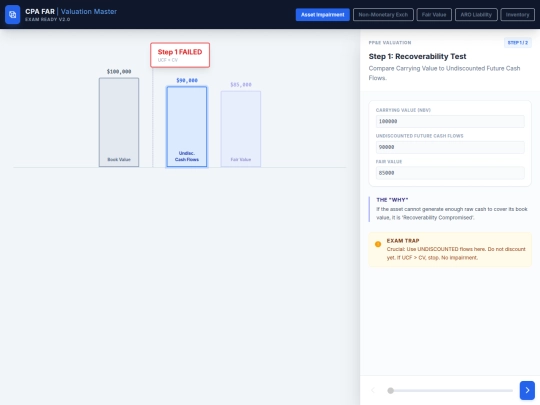The width and height of the screenshot is (540, 405).
Task: Click the Step 1 FAILED callout
Action: click(180, 55)
